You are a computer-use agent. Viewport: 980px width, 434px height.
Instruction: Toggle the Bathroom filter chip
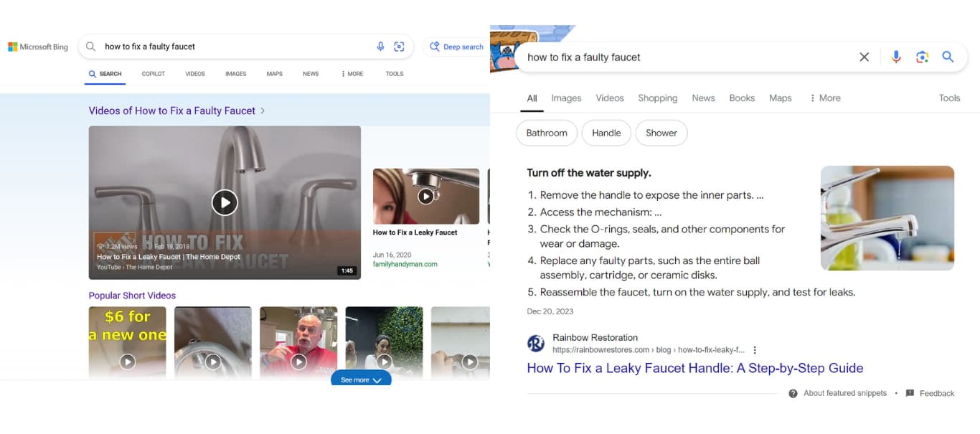pos(546,133)
